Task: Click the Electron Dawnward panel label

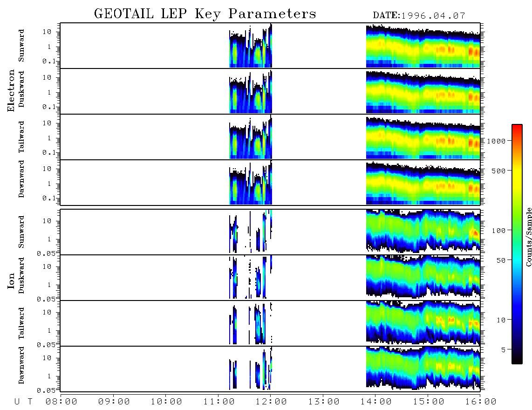Action: coord(21,179)
